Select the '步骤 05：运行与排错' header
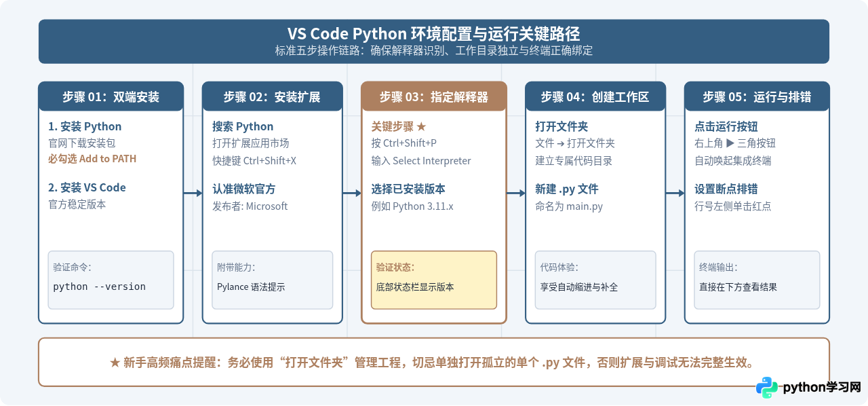 (757, 97)
